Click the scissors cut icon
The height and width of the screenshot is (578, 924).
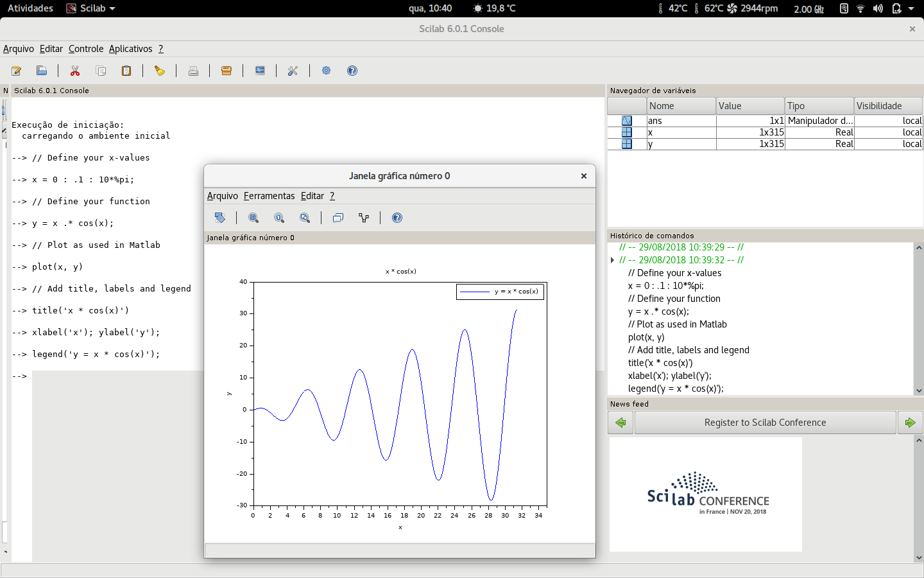pos(75,71)
